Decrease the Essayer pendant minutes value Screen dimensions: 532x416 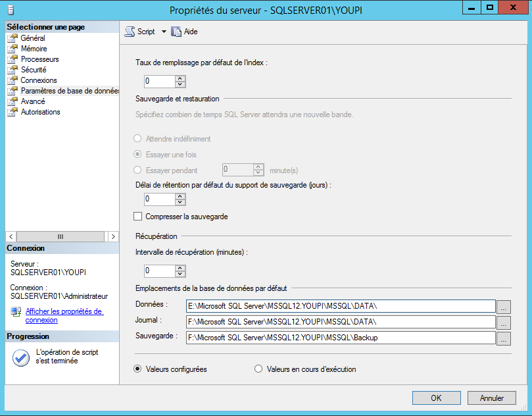coord(258,173)
